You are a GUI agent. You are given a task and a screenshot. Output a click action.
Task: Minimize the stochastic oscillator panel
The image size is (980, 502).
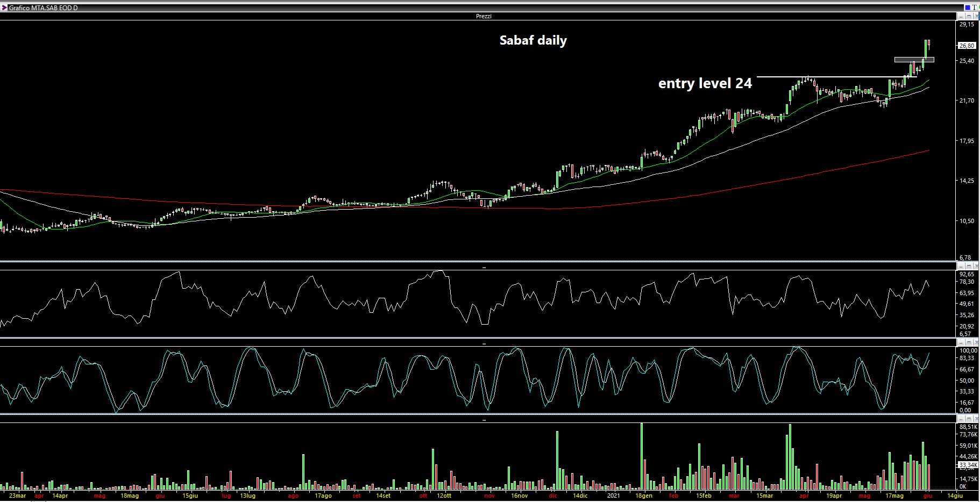pyautogui.click(x=961, y=342)
